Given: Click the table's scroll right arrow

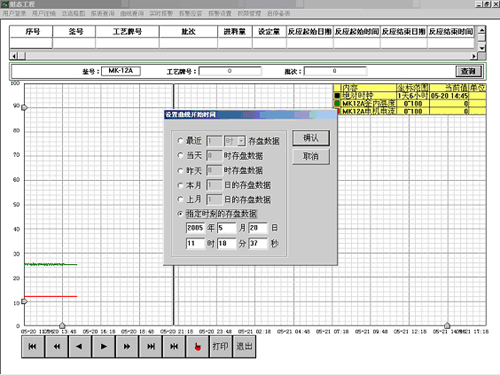Looking at the screenshot, I should point(474,56).
